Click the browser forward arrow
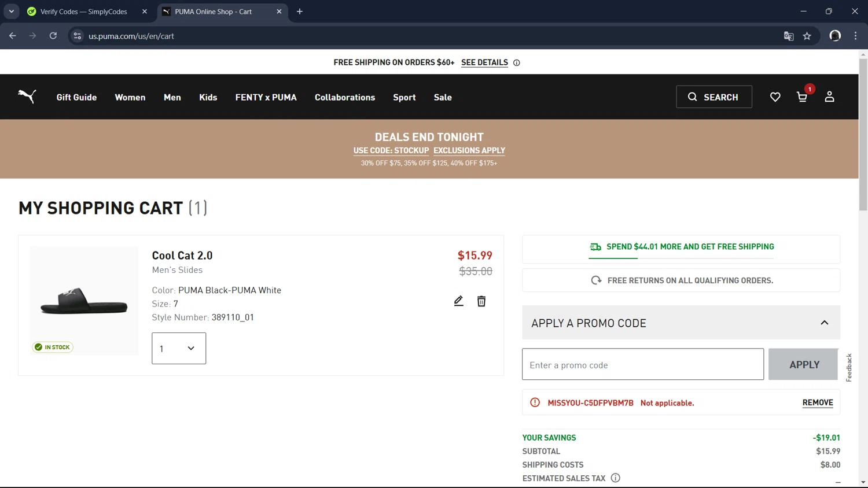 point(33,36)
